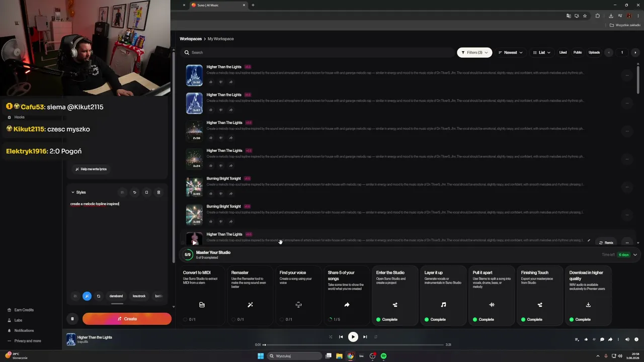Add the krautrock style tag
Image resolution: width=644 pixels, height=362 pixels.
tap(139, 296)
